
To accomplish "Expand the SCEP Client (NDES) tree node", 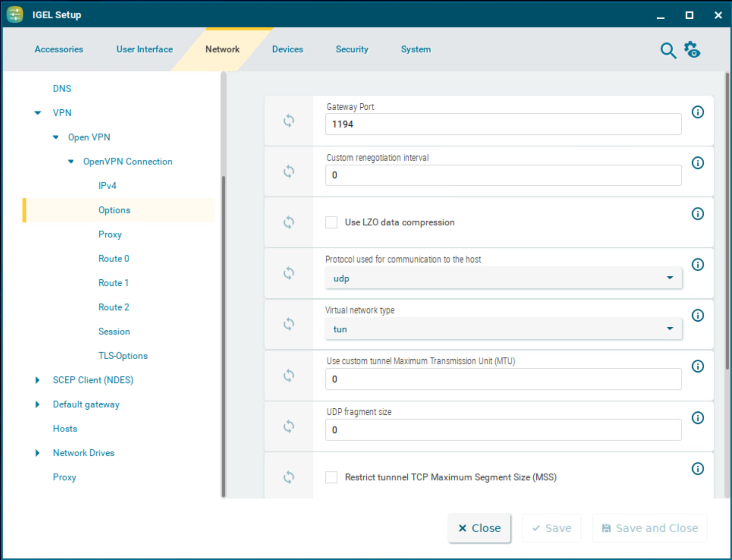I will click(x=37, y=380).
